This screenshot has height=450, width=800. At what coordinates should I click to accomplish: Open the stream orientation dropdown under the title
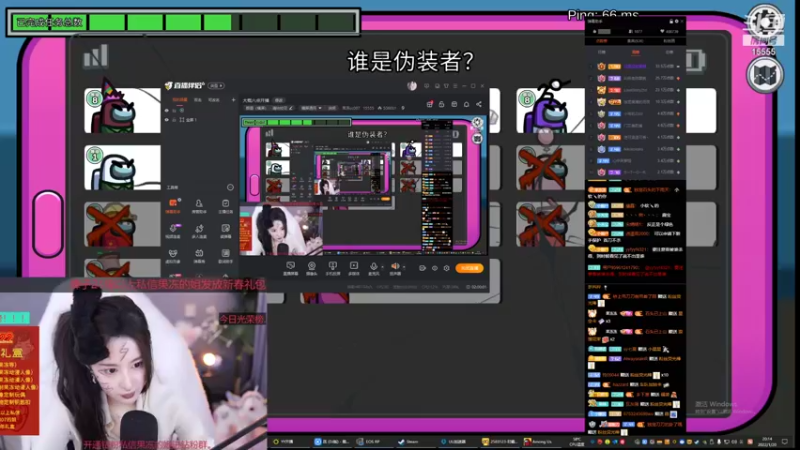click(311, 108)
